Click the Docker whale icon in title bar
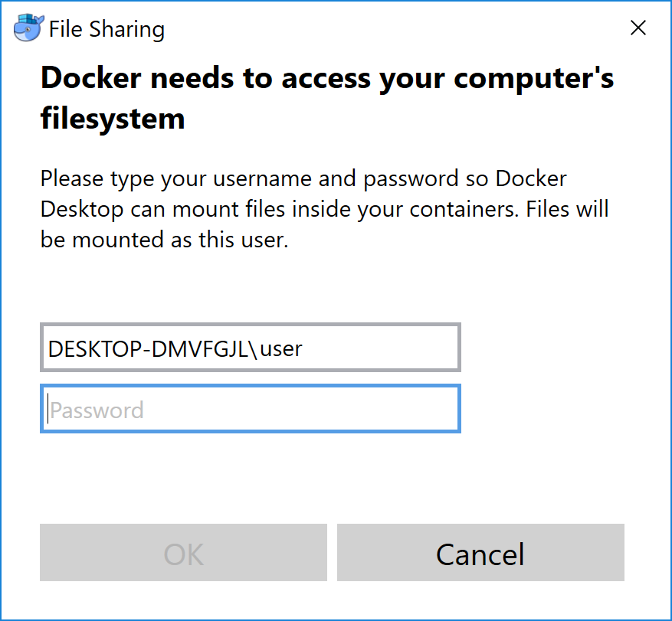Screen dimensions: 672x621 (28, 28)
